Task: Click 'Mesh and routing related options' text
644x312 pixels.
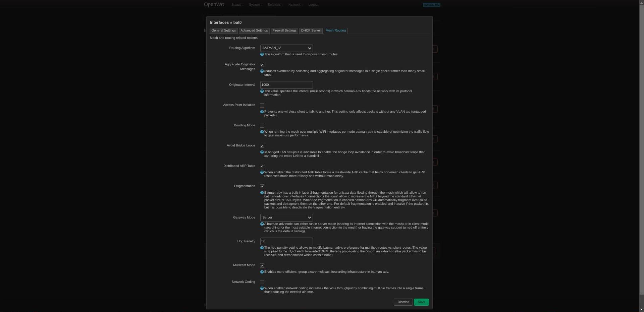Action: [234, 38]
